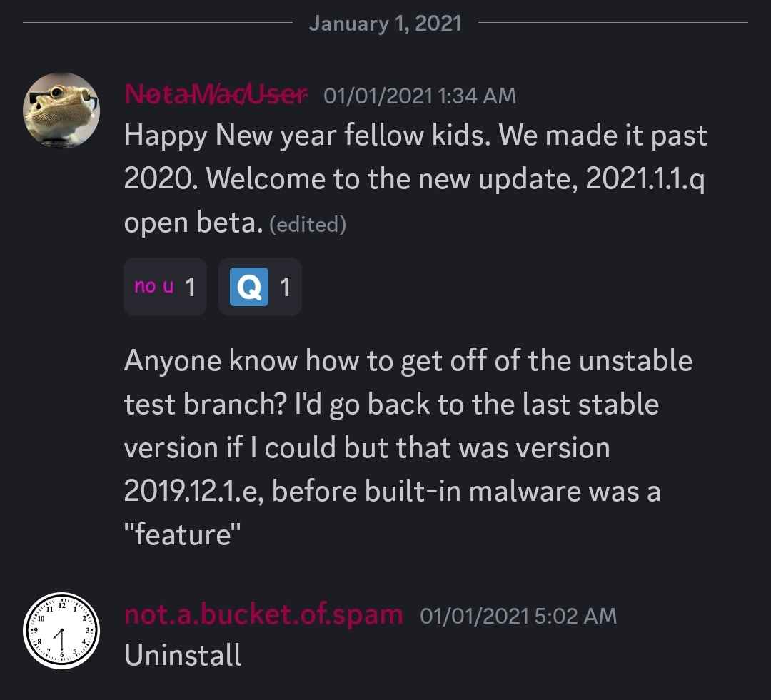Click the blue Q emoji icon

pos(249,287)
